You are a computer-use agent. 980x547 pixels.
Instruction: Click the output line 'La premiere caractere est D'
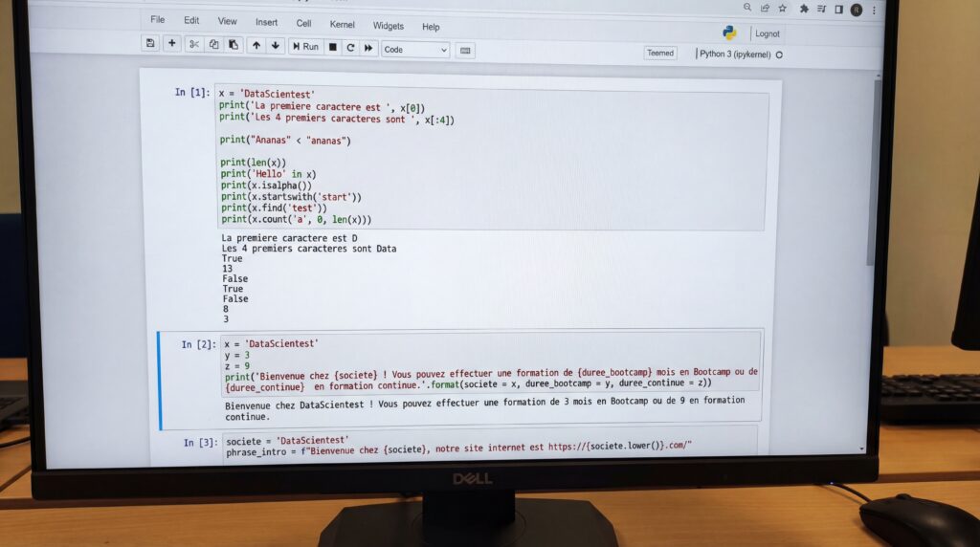[289, 238]
